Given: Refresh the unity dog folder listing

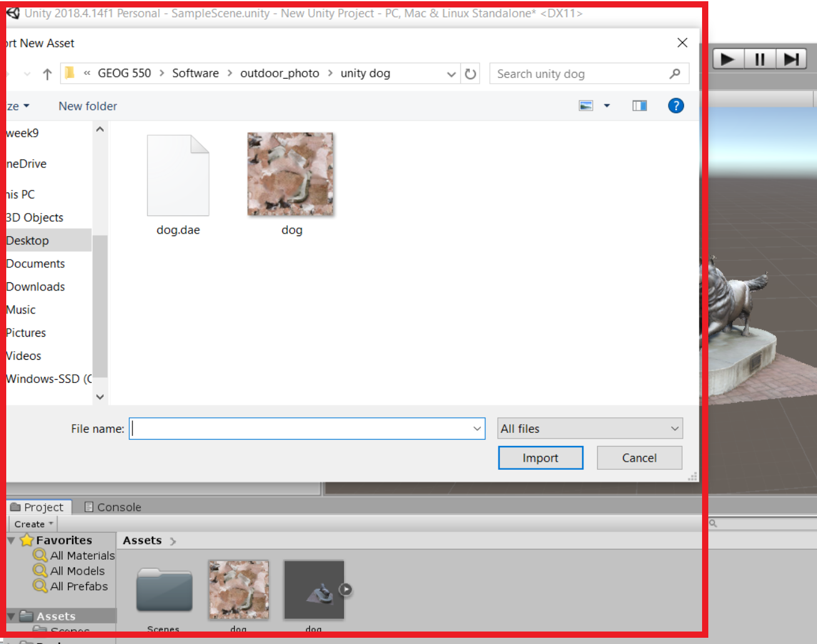Looking at the screenshot, I should pyautogui.click(x=470, y=74).
